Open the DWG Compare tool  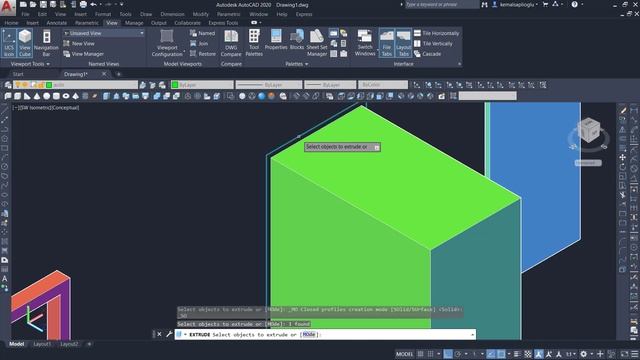tap(231, 43)
